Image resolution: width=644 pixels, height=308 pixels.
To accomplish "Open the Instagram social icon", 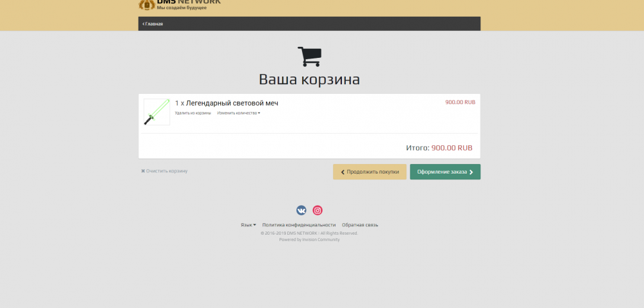I will click(317, 210).
